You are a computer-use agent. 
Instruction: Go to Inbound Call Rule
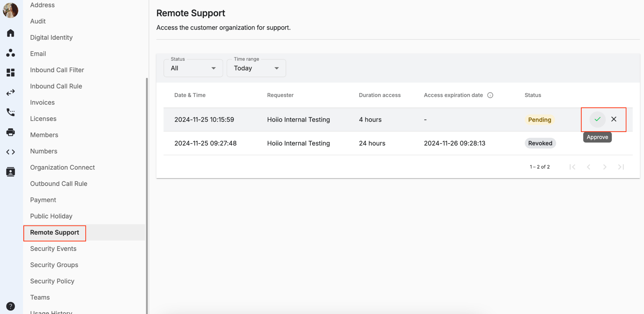[56, 86]
